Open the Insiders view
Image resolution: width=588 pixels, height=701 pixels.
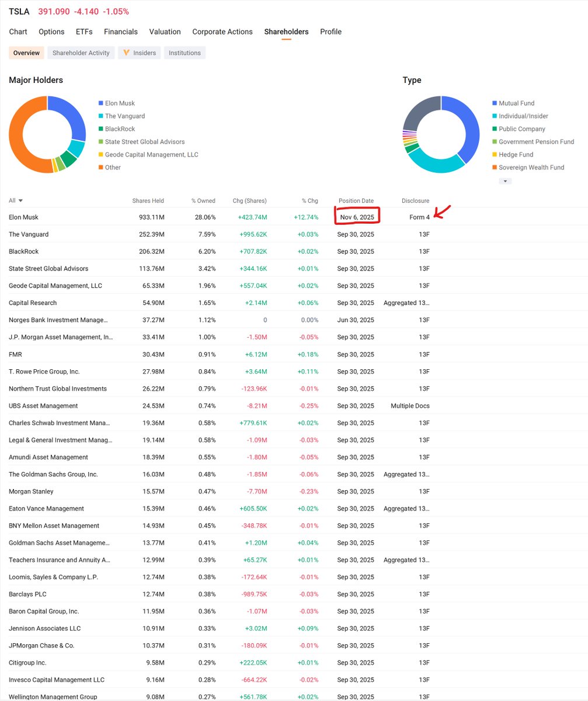click(x=140, y=53)
